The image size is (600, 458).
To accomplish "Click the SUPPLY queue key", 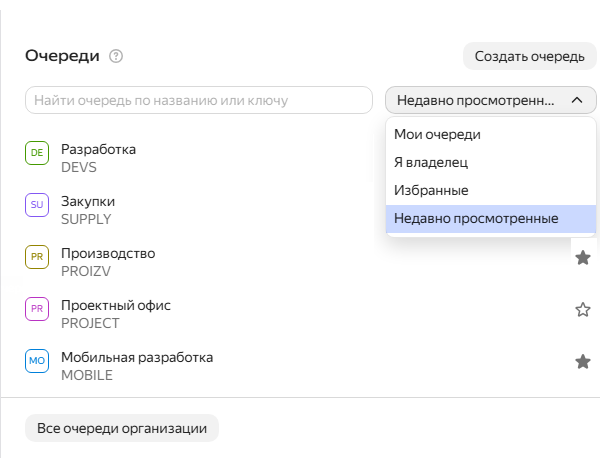I will (x=86, y=219).
